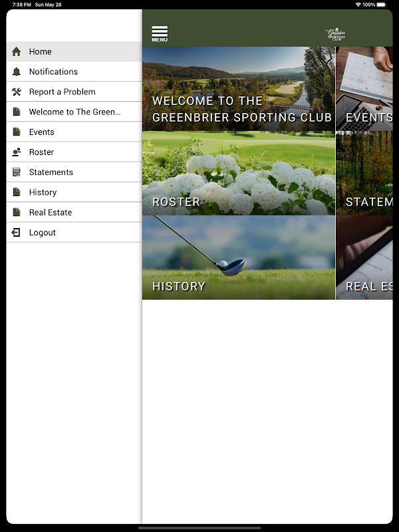Open Roster from the side menu
This screenshot has height=532, width=399.
coord(74,152)
